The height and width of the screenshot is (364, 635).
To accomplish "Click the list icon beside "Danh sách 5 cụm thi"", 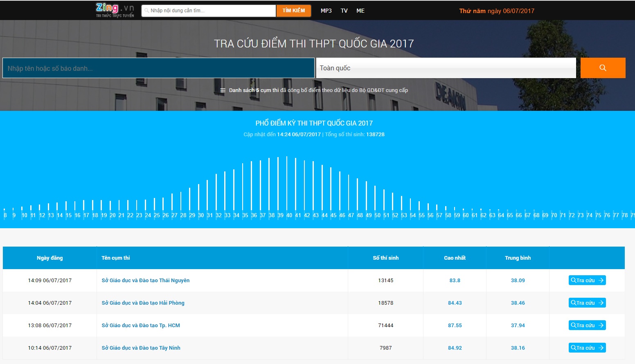I will [222, 90].
